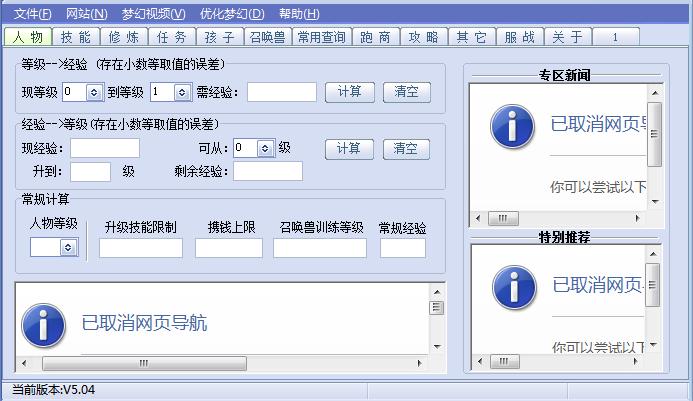Switch to the 孩子 tab
Image resolution: width=693 pixels, height=401 pixels.
click(x=220, y=37)
